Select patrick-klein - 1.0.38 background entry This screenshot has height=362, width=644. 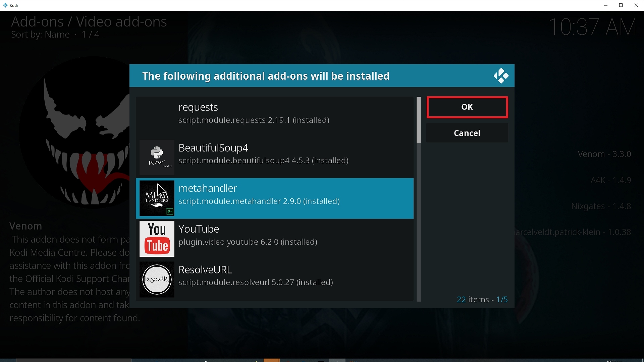573,232
